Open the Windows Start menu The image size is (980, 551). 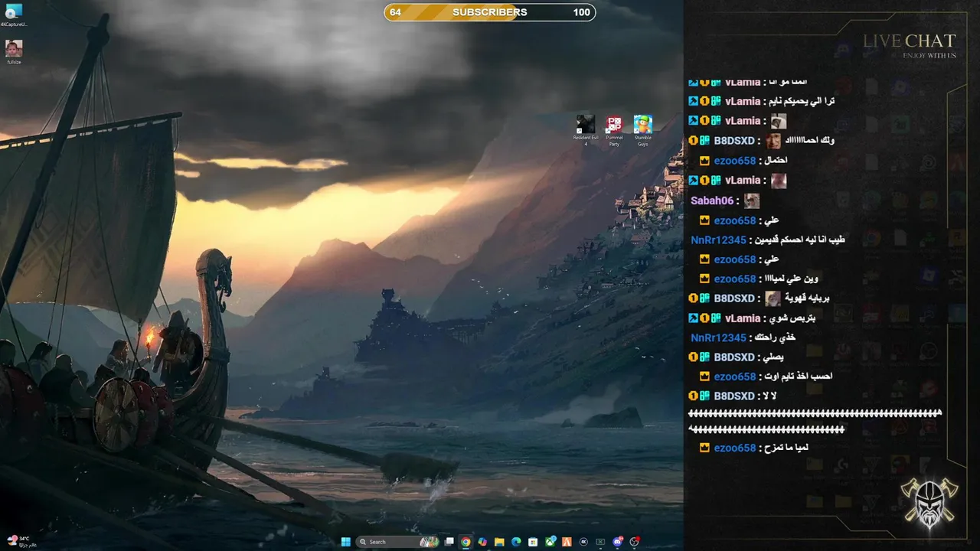click(x=346, y=542)
